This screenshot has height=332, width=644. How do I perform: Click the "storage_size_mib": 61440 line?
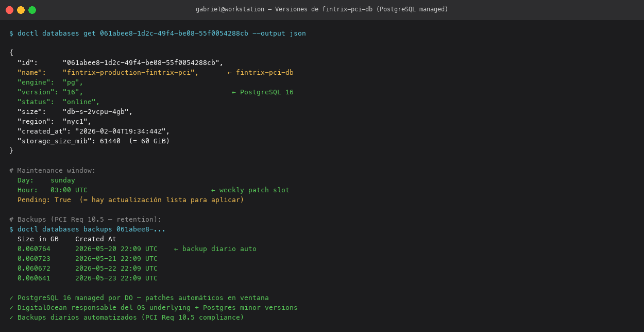tap(94, 141)
